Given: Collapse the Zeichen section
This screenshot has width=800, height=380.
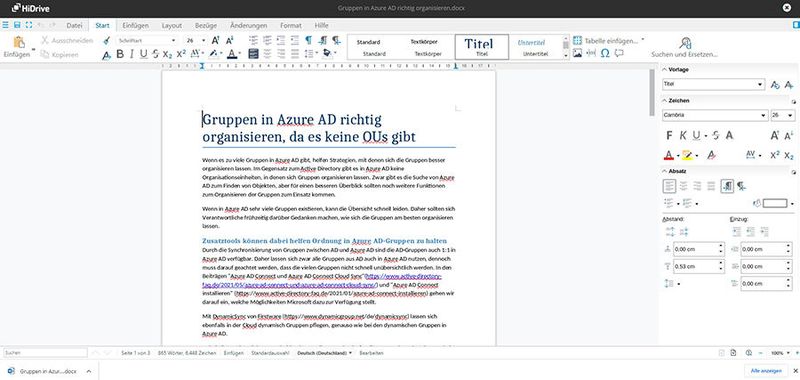Looking at the screenshot, I should [x=665, y=101].
